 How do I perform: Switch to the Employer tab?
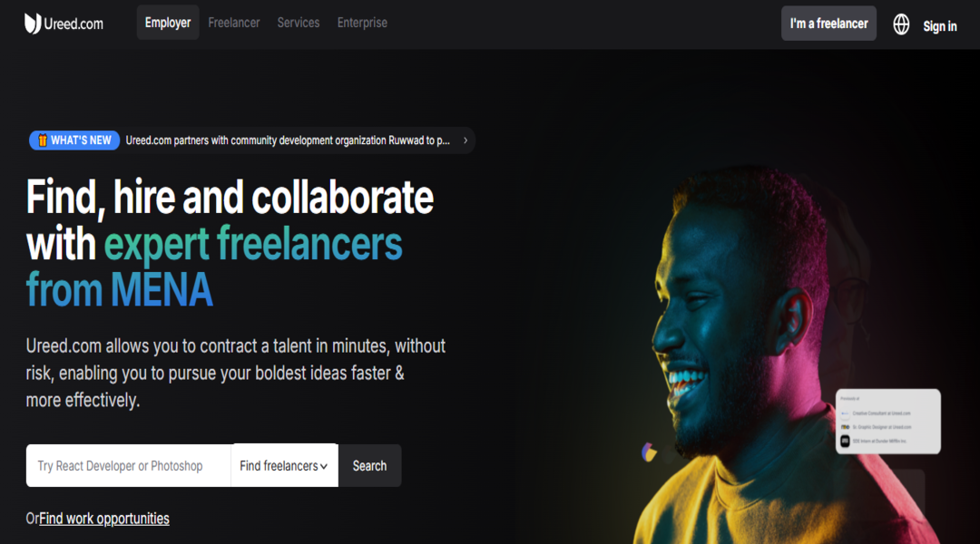(x=168, y=23)
